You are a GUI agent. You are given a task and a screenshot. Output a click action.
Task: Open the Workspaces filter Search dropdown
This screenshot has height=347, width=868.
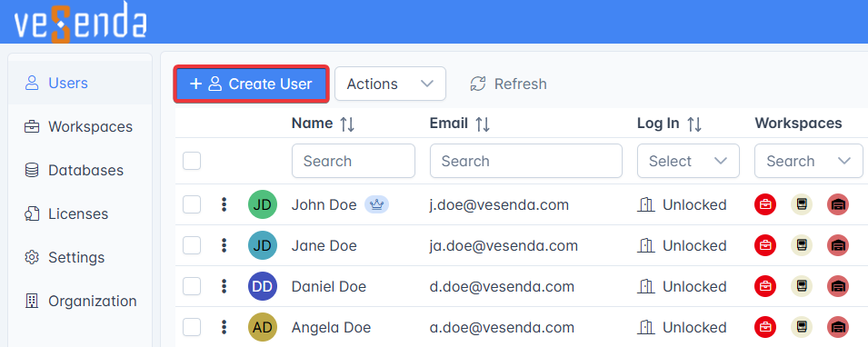pos(809,161)
